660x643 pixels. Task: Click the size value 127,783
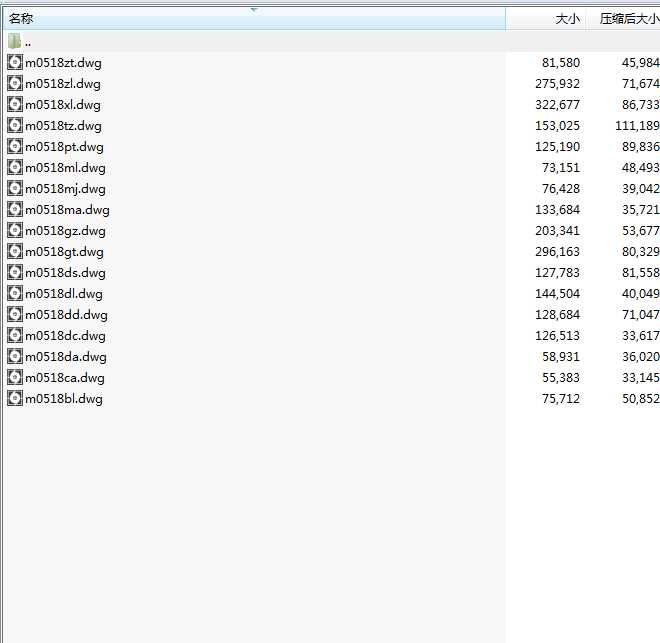[557, 273]
